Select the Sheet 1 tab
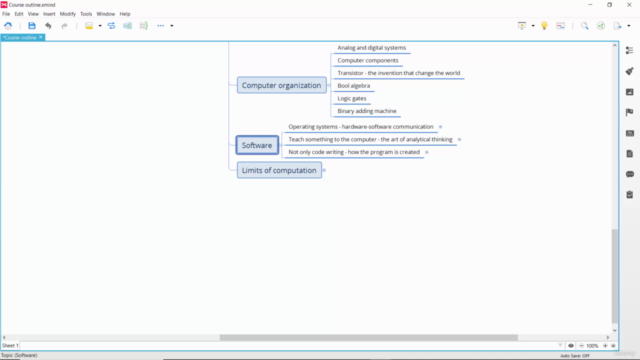This screenshot has height=360, width=640. [x=11, y=345]
